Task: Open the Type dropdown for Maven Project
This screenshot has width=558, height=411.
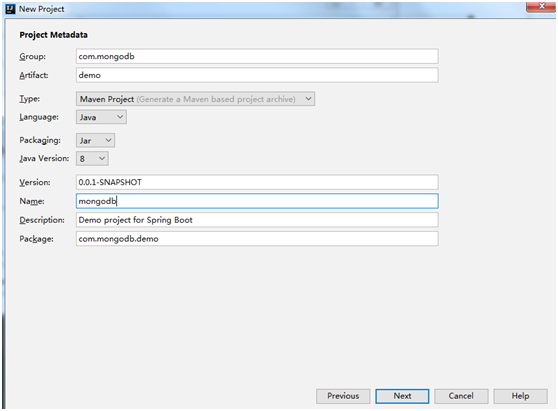Action: [x=195, y=99]
